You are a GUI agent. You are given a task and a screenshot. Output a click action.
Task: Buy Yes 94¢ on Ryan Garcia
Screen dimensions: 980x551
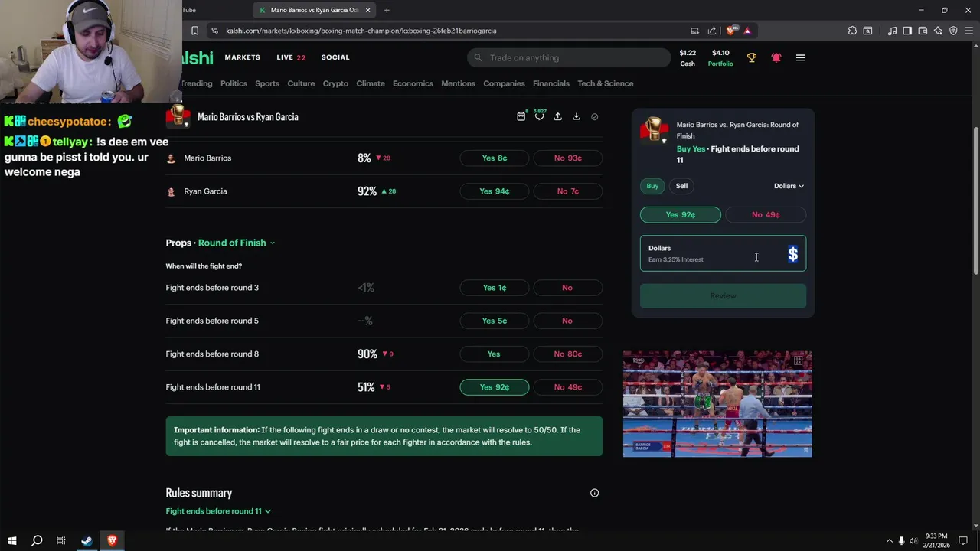tap(495, 191)
